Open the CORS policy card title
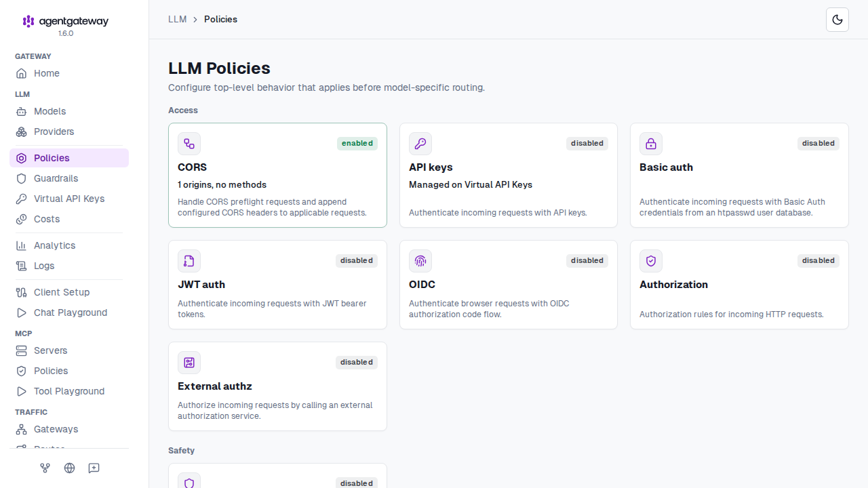Viewport: 868px width, 488px height. [193, 167]
